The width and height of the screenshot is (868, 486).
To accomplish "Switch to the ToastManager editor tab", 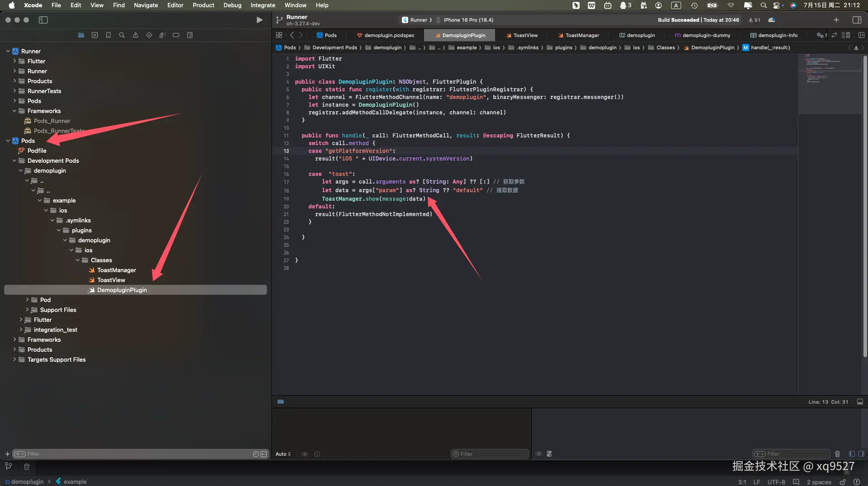I will [x=578, y=35].
